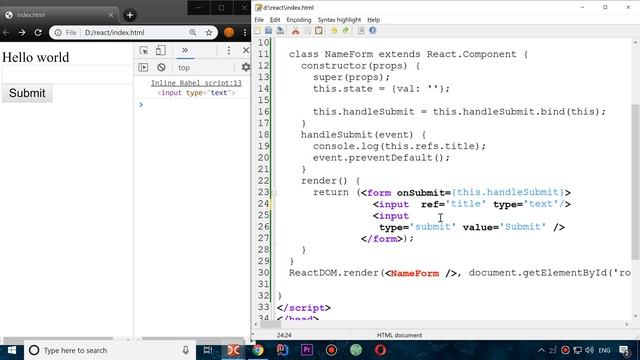
Task: Open the Edit menu in the editor
Action: (275, 20)
